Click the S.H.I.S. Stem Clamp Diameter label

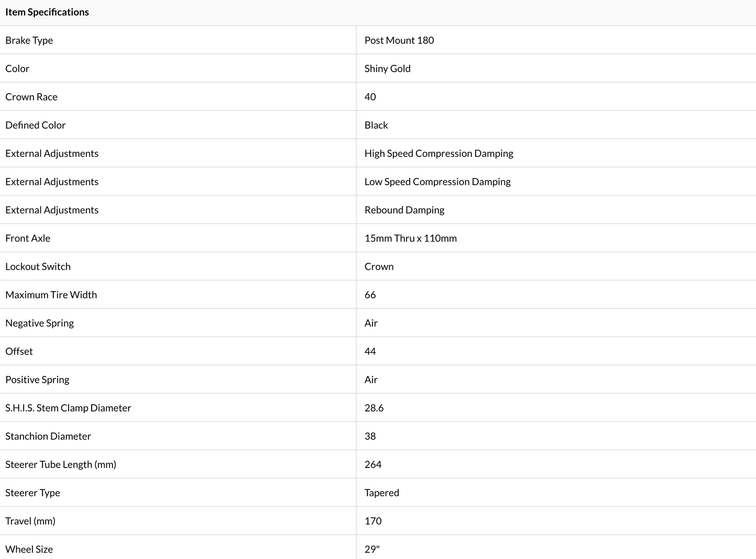[x=68, y=407]
